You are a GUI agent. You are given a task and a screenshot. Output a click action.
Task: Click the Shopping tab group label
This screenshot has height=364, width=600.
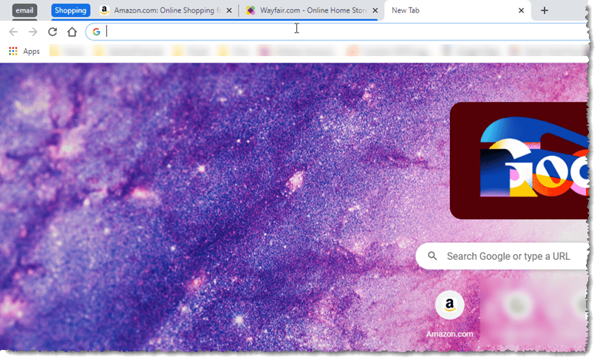pos(71,10)
